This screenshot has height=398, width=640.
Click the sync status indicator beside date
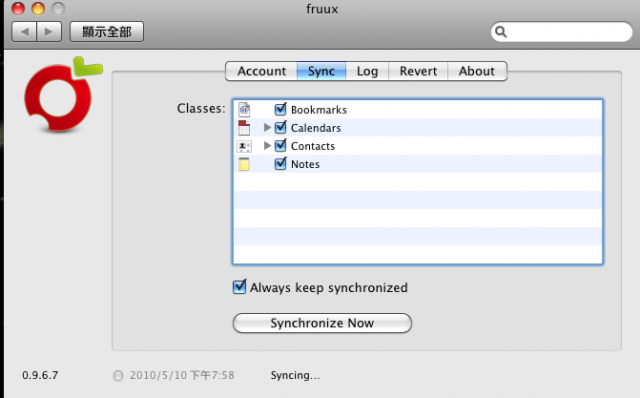tap(118, 376)
